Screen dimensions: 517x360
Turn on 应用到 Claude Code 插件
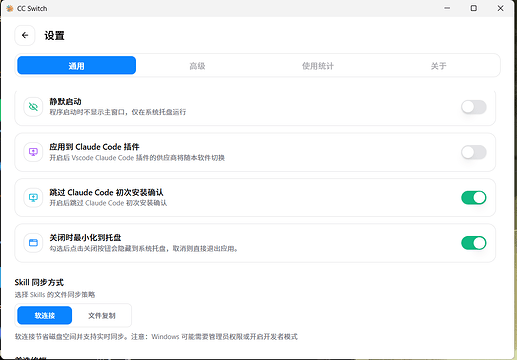click(x=474, y=152)
